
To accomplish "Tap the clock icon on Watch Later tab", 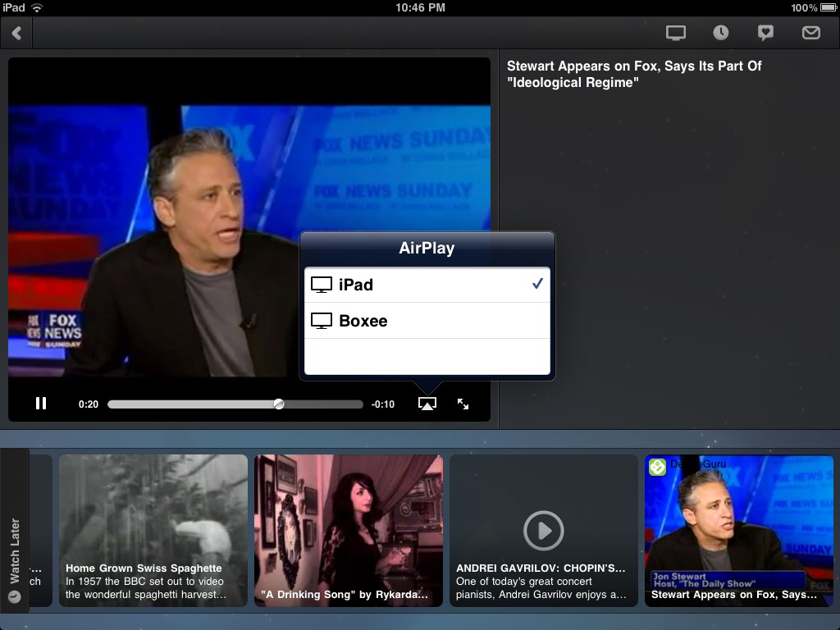I will [x=15, y=596].
